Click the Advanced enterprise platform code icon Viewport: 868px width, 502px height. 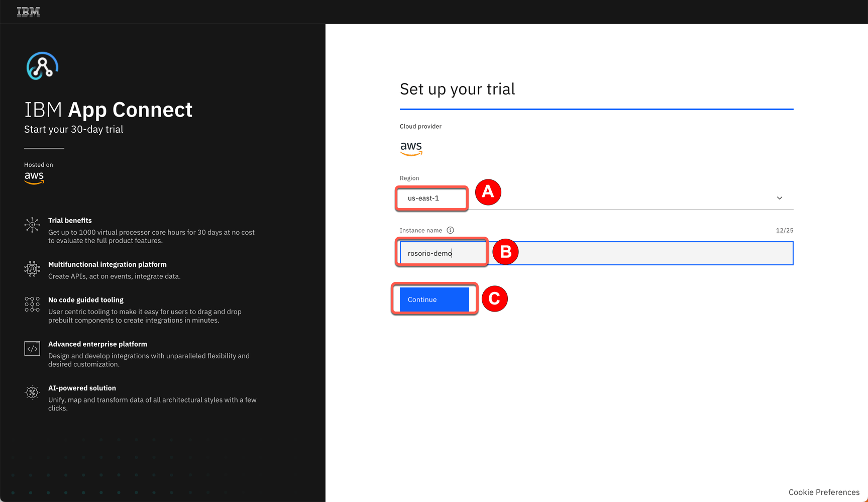(32, 348)
